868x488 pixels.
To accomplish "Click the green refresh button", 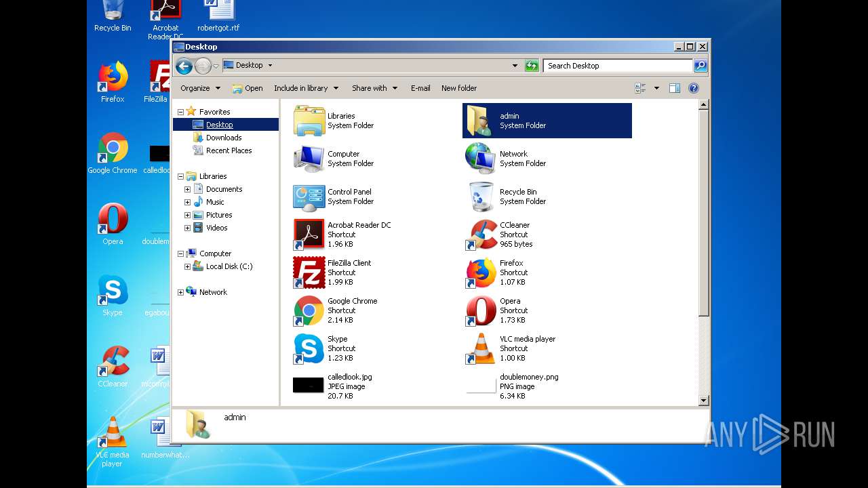I will click(532, 66).
